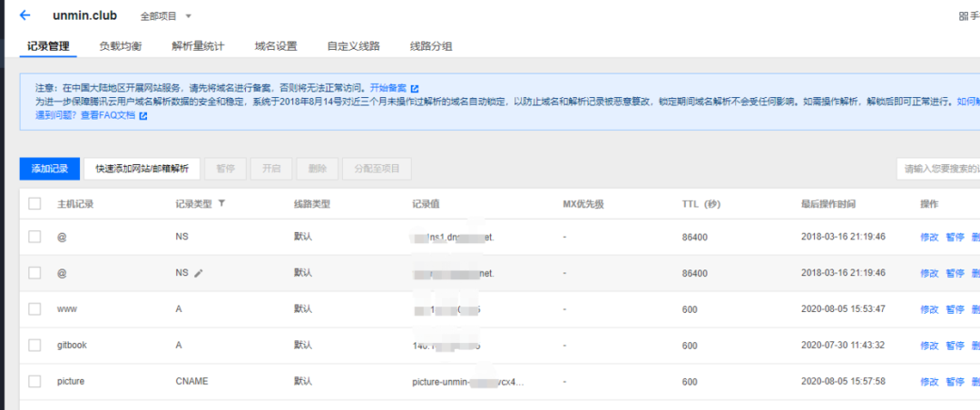Select the gitbook record checkbox
Viewport: 980px width, 410px height.
tap(35, 346)
